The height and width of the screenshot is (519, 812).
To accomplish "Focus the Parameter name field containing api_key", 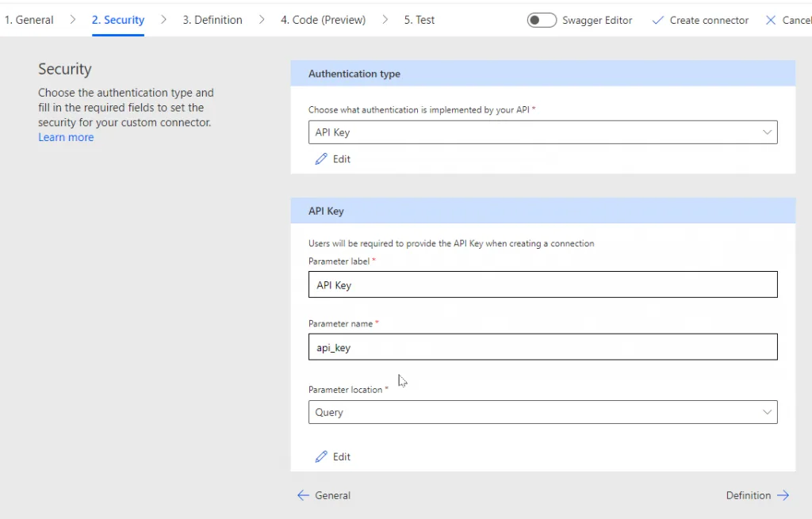I will coord(542,347).
